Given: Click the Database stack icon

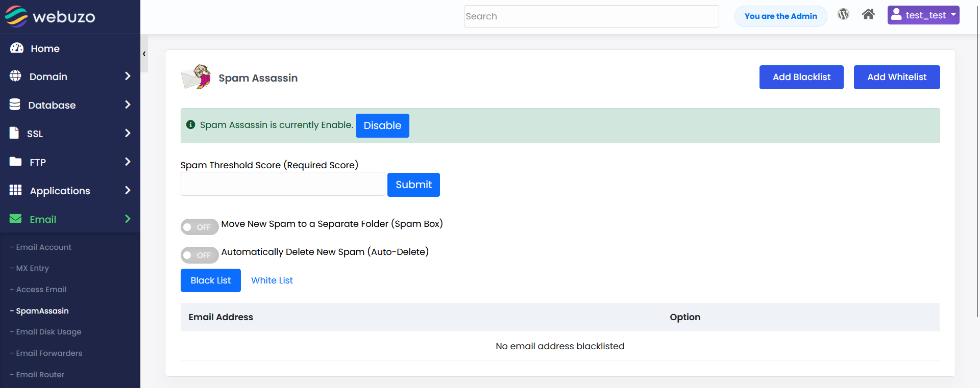Looking at the screenshot, I should point(15,105).
